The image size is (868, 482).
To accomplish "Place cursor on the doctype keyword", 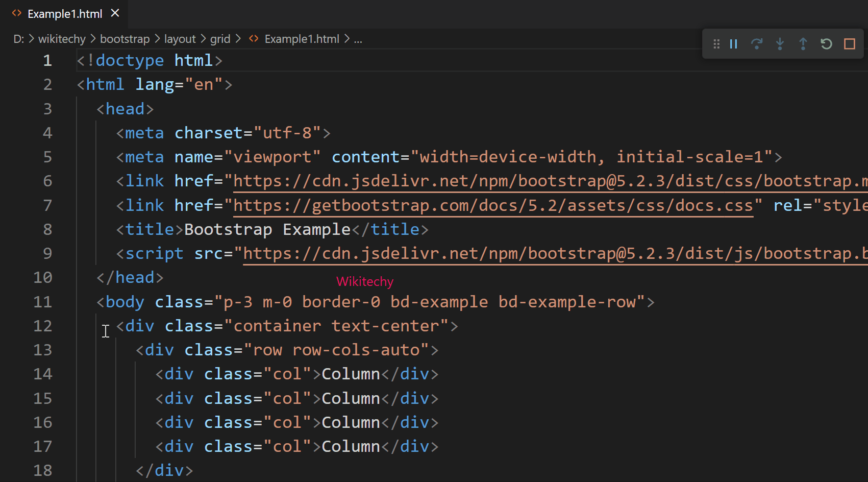I will pyautogui.click(x=130, y=61).
